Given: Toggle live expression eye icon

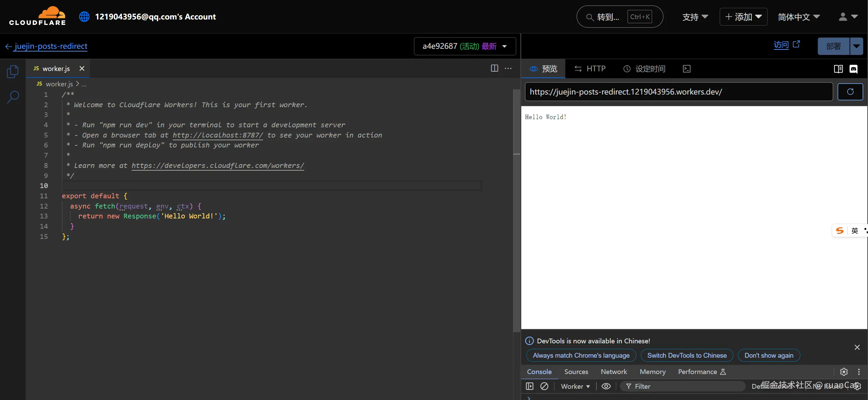Looking at the screenshot, I should [606, 386].
